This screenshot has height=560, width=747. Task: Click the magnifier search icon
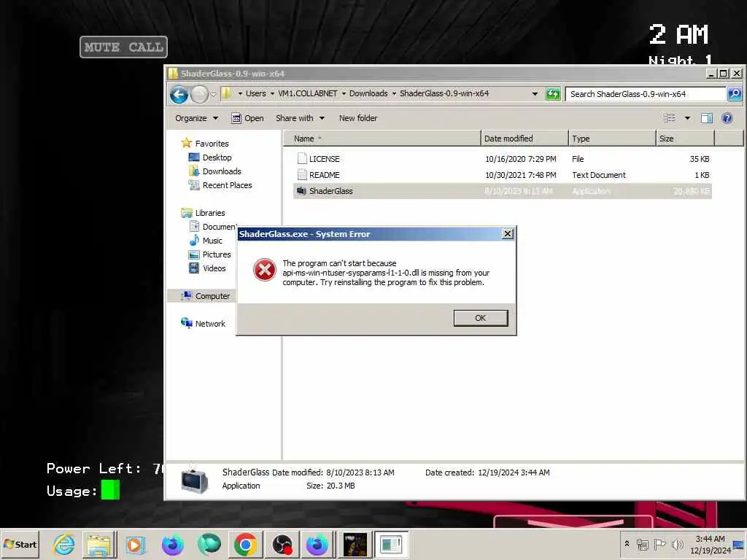(734, 94)
